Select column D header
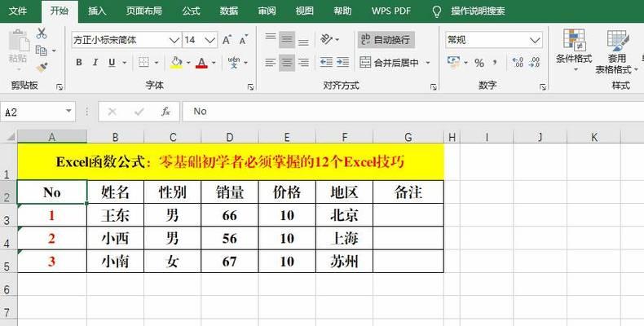The width and height of the screenshot is (644, 326). [230, 137]
